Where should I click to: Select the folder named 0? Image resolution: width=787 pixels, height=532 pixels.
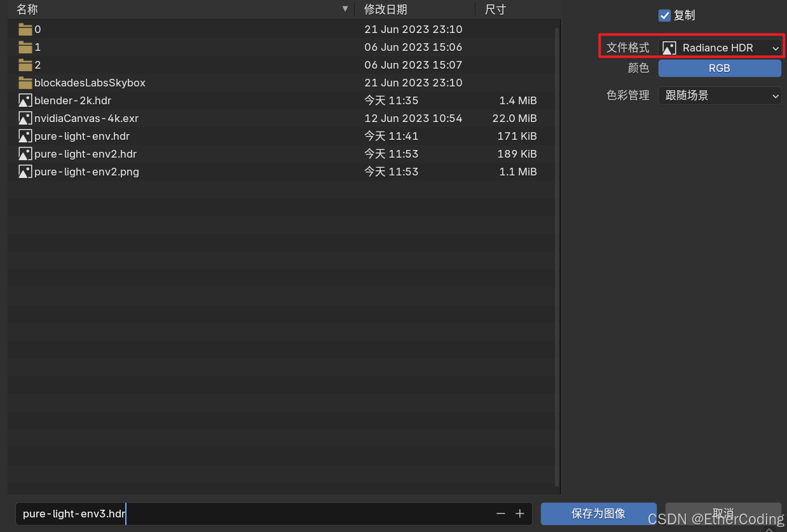(x=38, y=29)
